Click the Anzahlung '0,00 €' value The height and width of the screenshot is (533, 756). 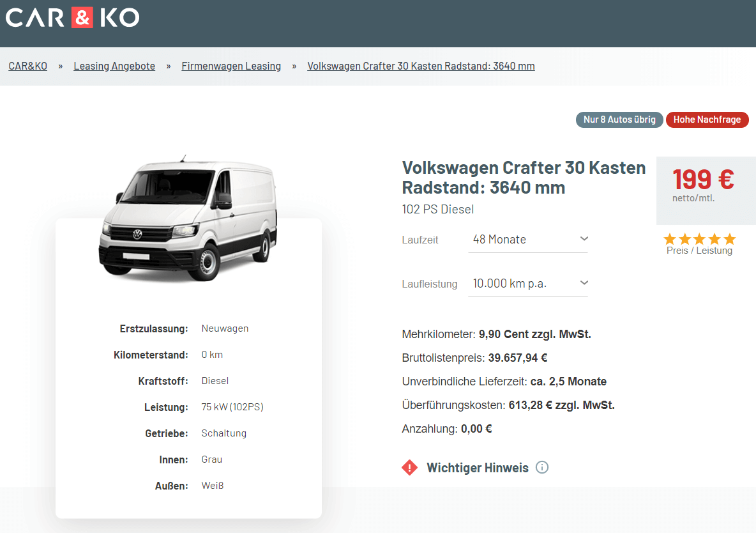click(x=476, y=429)
